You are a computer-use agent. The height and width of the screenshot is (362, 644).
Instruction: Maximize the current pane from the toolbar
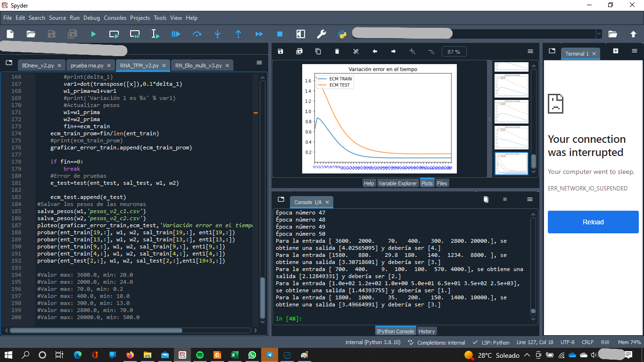[x=300, y=34]
